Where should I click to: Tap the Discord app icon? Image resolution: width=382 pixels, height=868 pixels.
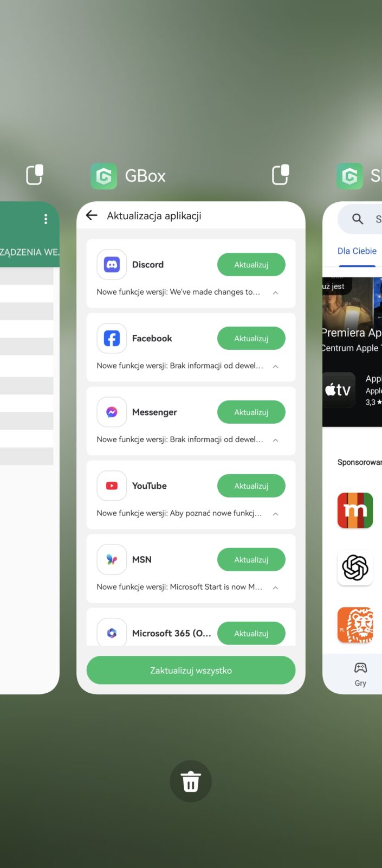112,265
